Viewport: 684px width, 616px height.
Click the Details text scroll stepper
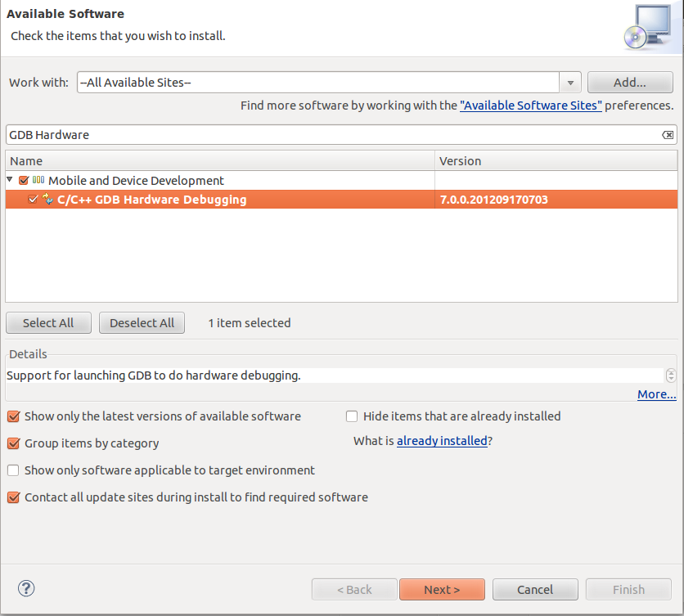(x=671, y=375)
